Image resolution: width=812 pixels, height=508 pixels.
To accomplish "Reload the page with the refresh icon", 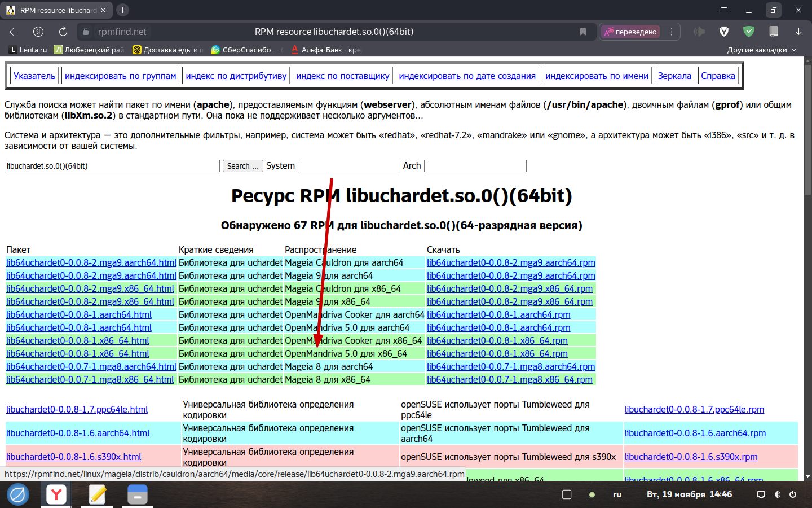I will pos(63,32).
